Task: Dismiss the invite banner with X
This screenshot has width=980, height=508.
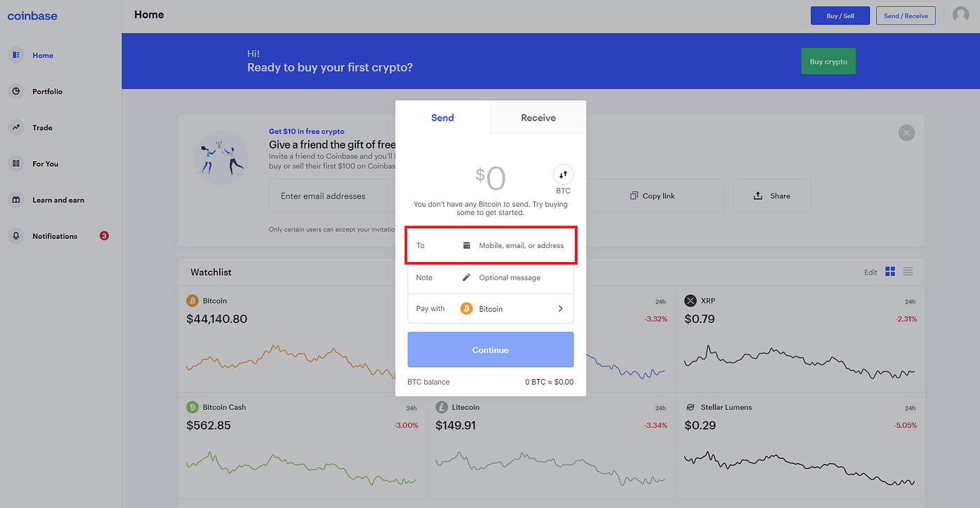Action: [906, 132]
